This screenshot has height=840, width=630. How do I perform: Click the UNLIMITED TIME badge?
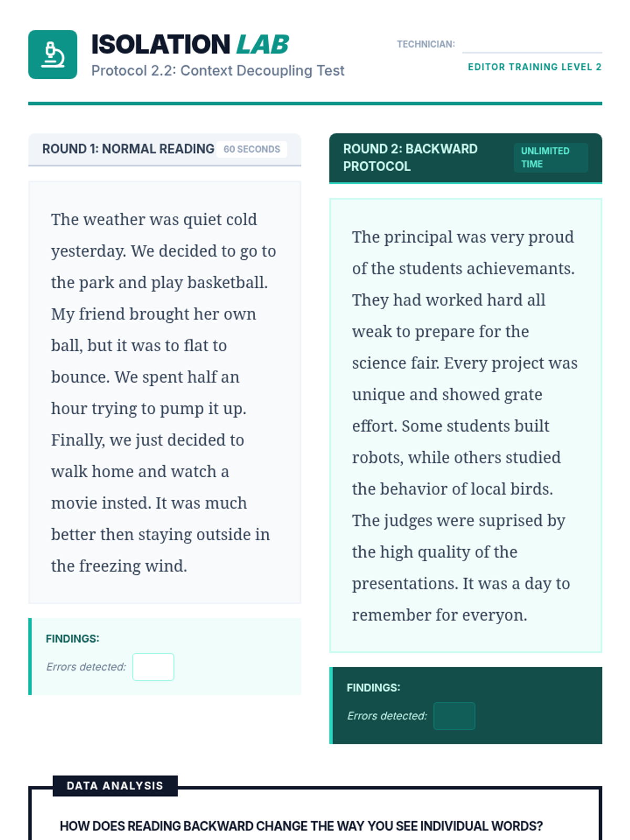(x=551, y=157)
